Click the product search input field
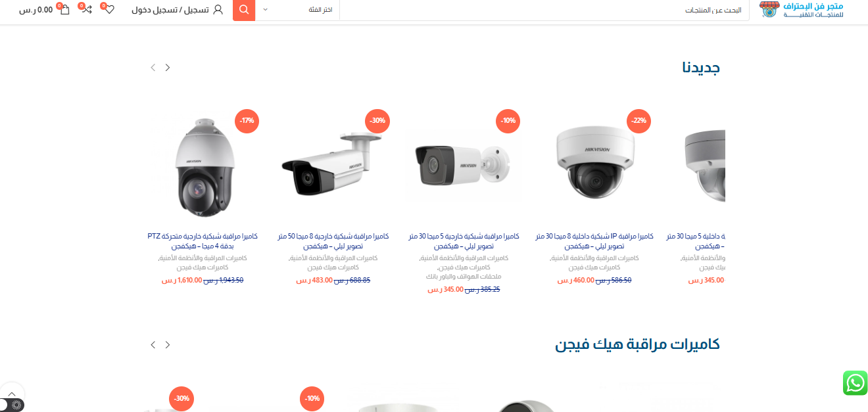 [544, 10]
